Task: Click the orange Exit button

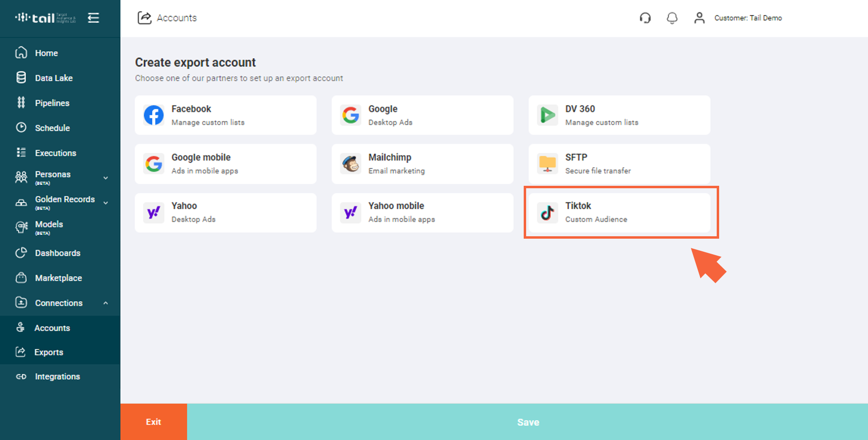Action: pyautogui.click(x=154, y=422)
